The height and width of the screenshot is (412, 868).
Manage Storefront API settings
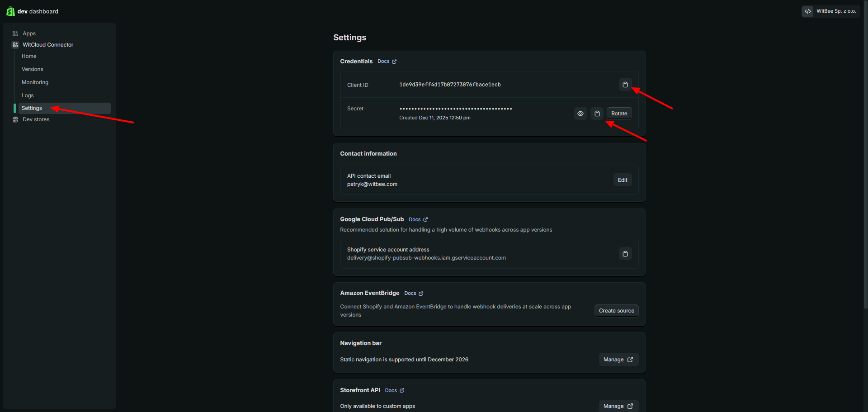(618, 406)
